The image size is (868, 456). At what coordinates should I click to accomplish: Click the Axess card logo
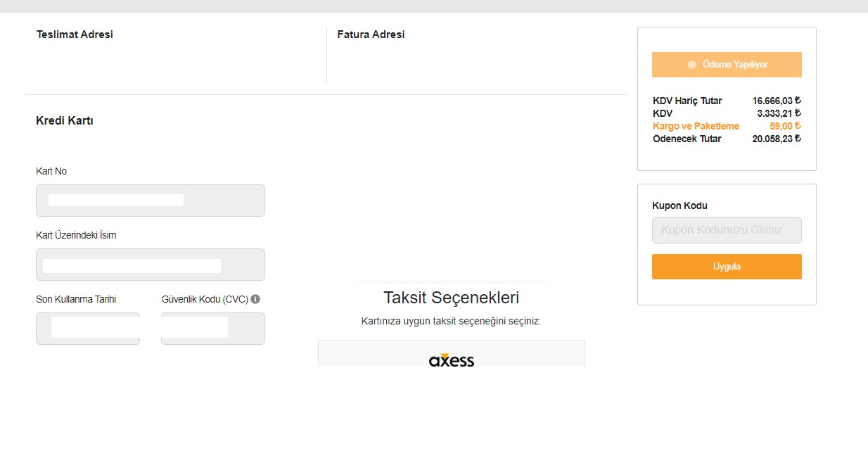coord(452,360)
